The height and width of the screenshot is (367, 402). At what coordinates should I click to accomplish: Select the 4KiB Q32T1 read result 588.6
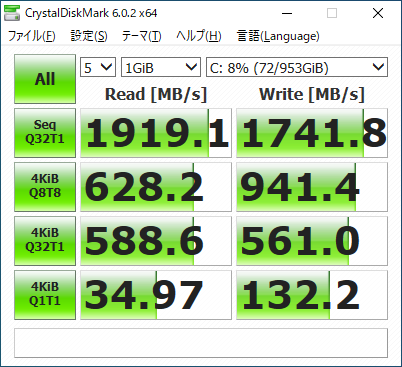(156, 241)
